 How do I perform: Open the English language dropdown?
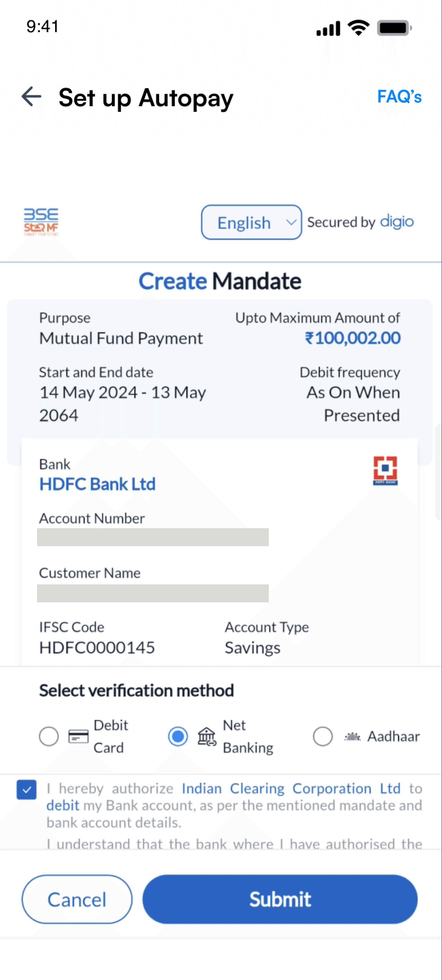[x=251, y=223]
